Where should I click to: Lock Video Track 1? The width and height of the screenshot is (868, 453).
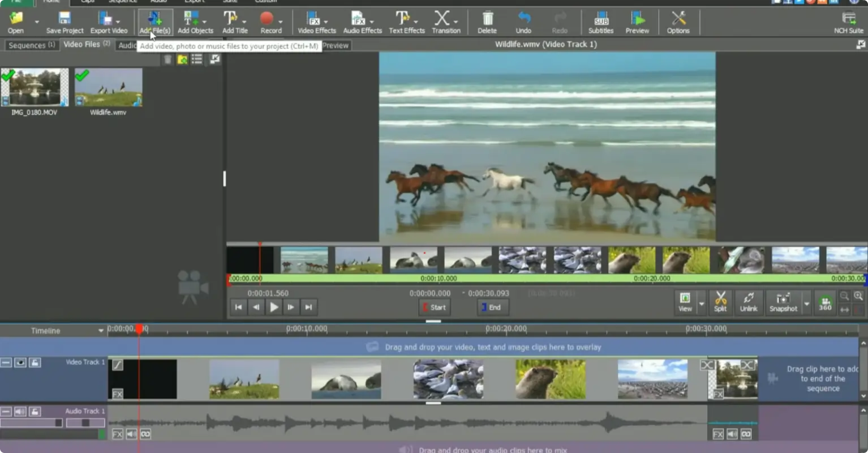[x=35, y=362]
